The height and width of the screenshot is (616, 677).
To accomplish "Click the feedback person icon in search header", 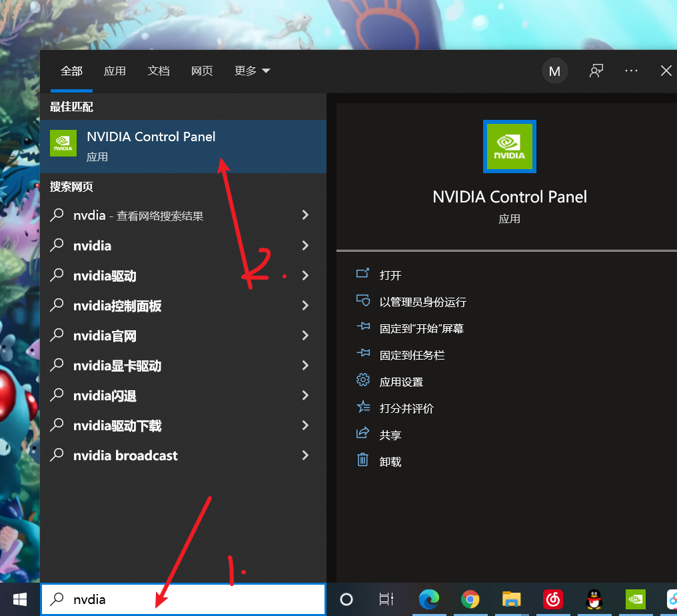I will (596, 71).
